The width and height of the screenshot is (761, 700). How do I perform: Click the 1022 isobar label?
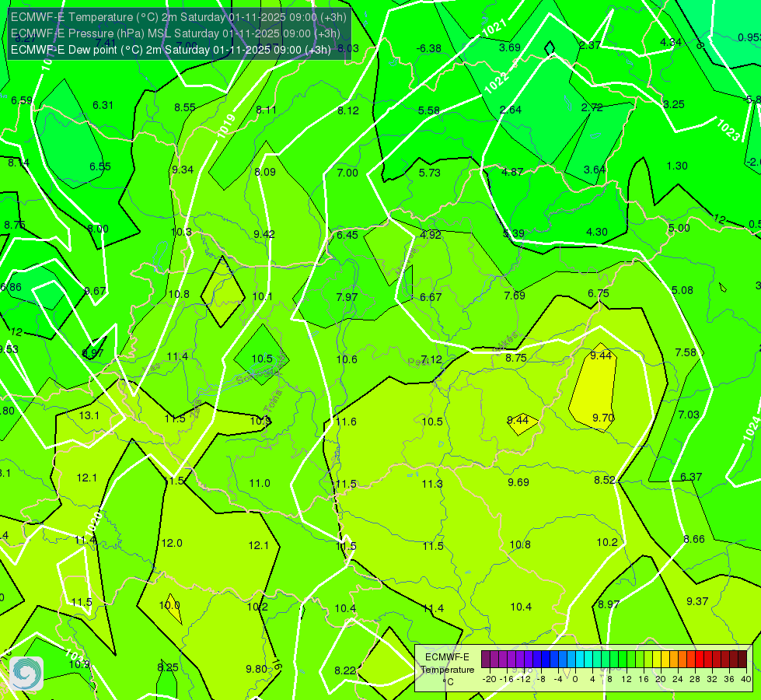(497, 82)
